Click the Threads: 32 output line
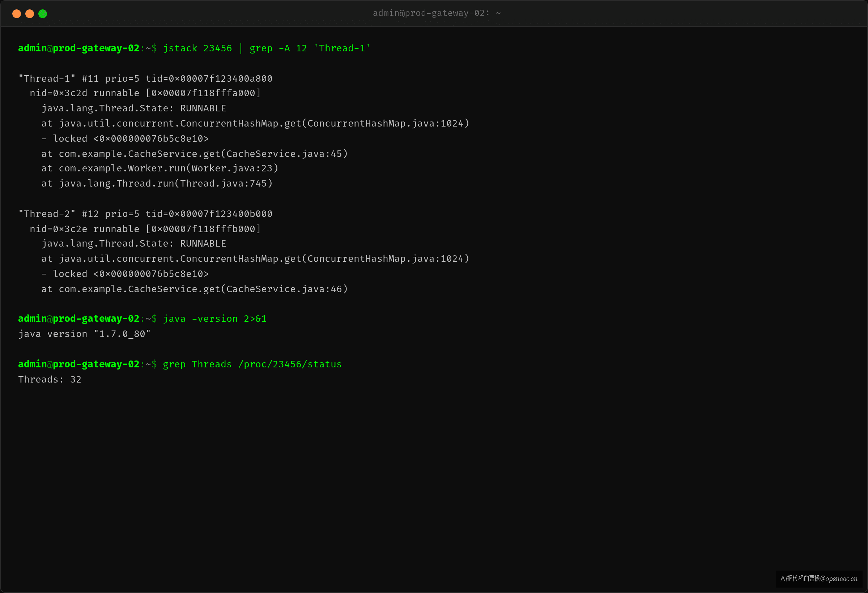The height and width of the screenshot is (593, 868). [x=50, y=380]
